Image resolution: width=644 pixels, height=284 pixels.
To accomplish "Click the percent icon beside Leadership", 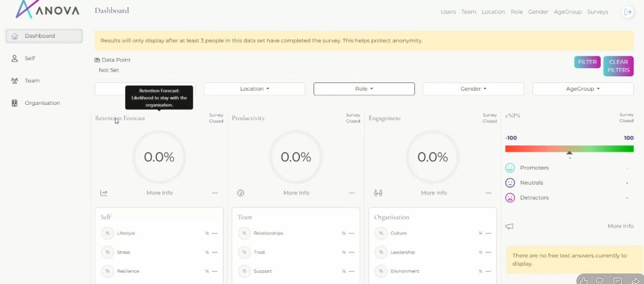I will [381, 252].
